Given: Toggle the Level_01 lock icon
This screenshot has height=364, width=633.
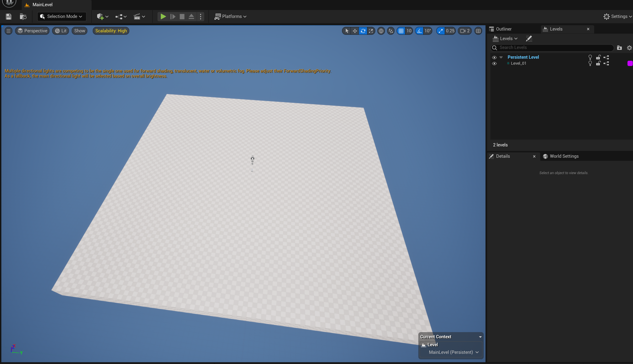Looking at the screenshot, I should [598, 64].
